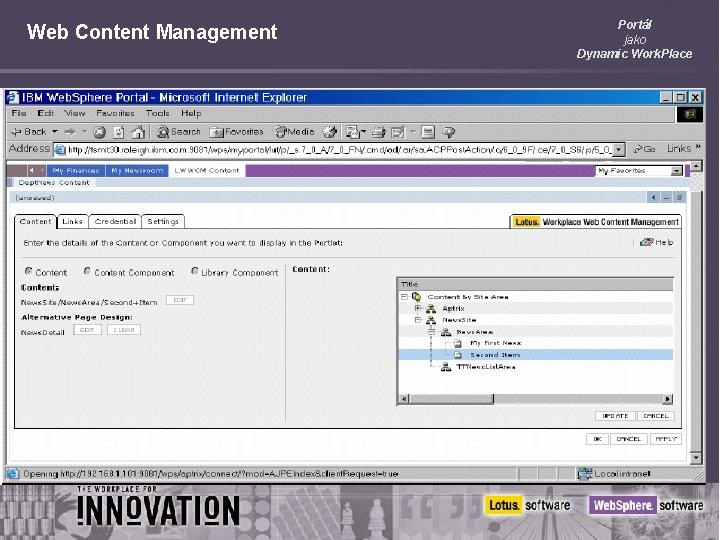
Task: Open the Favorites menu
Action: click(x=115, y=113)
